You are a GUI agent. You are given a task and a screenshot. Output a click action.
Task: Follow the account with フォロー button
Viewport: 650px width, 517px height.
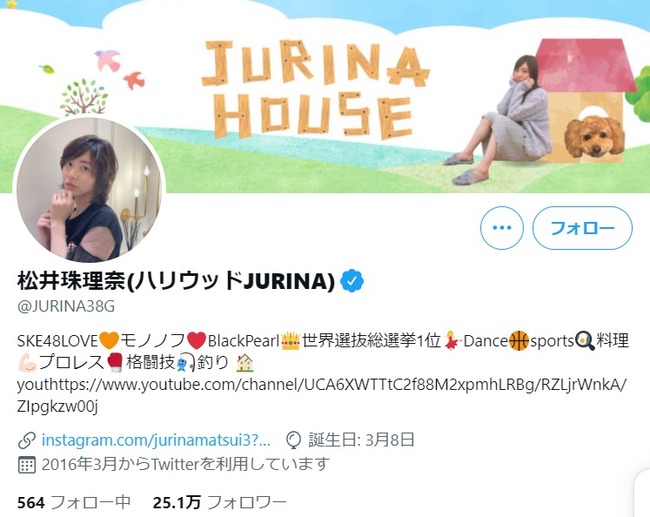[582, 228]
